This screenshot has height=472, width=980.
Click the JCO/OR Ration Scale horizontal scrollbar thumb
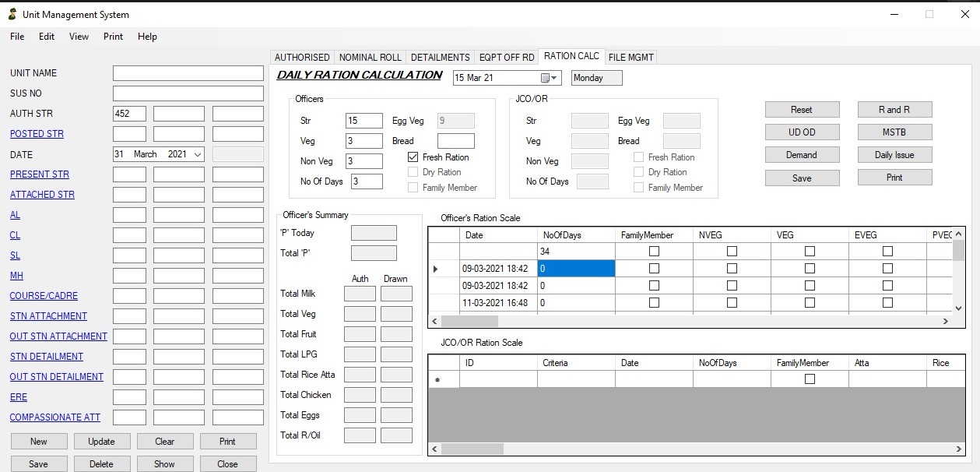coord(472,449)
